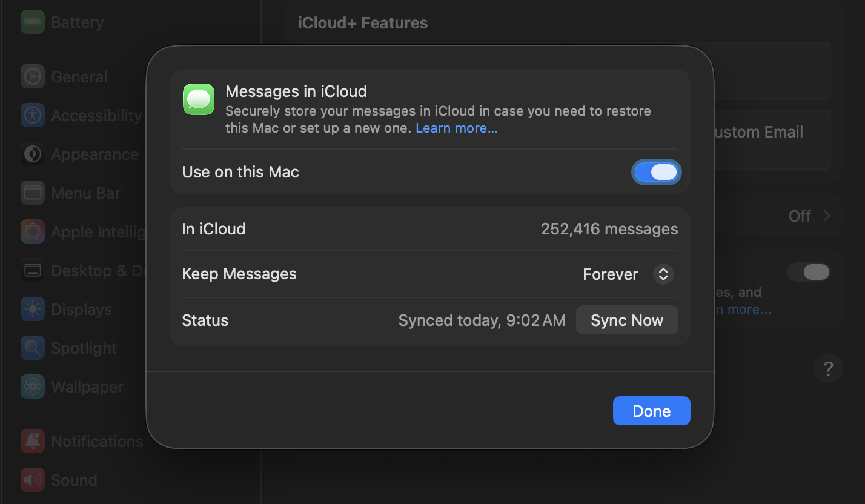865x504 pixels.
Task: Click the In iCloud label
Action: [x=214, y=229]
